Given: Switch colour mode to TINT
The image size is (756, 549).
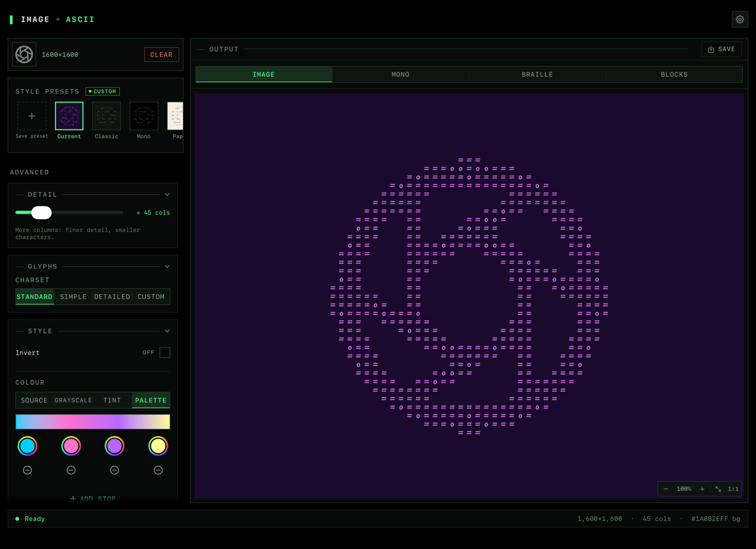Looking at the screenshot, I should click(x=112, y=400).
